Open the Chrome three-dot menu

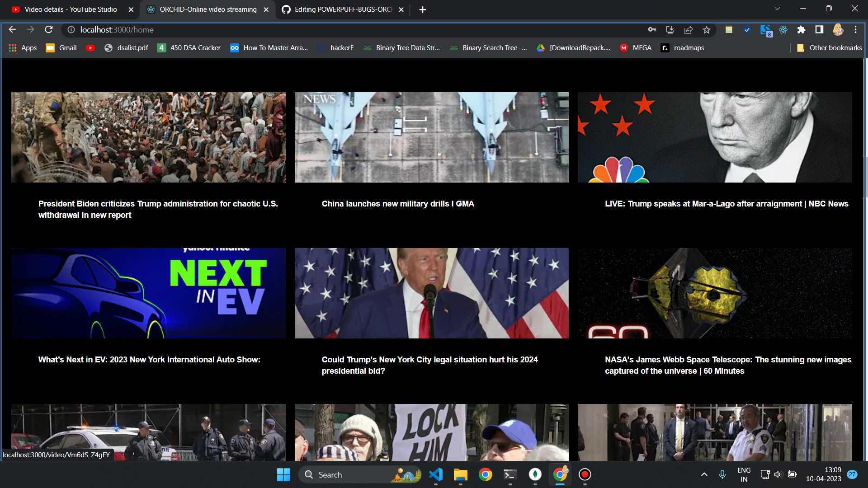855,30
